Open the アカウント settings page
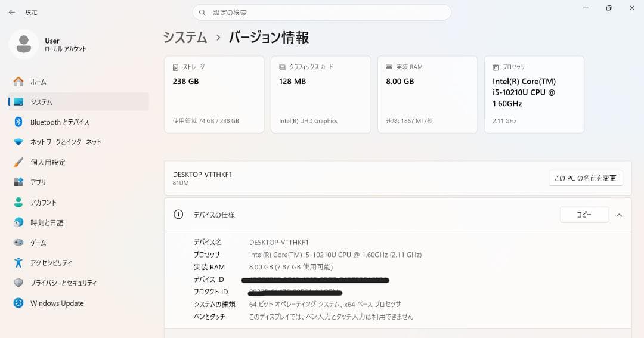The width and height of the screenshot is (644, 338). 79,202
